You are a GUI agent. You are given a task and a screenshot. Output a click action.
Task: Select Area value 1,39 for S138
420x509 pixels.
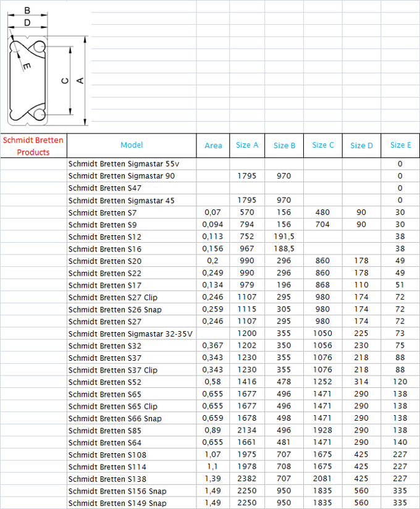click(213, 479)
